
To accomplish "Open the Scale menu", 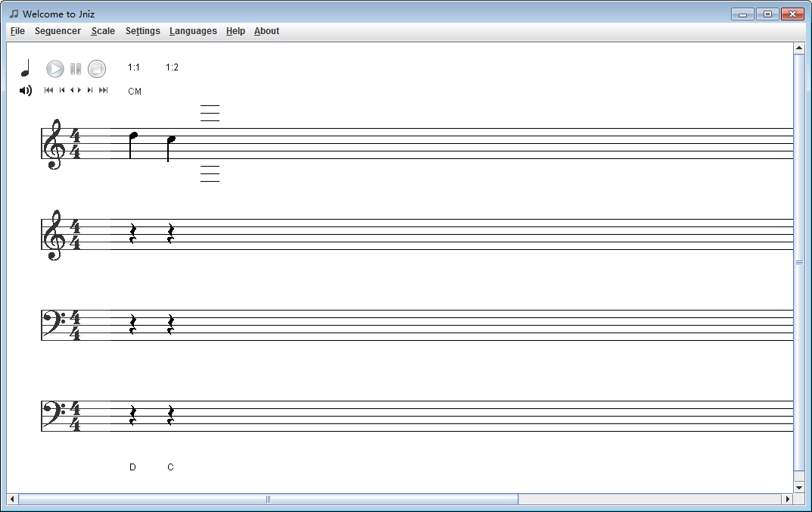I will tap(103, 31).
